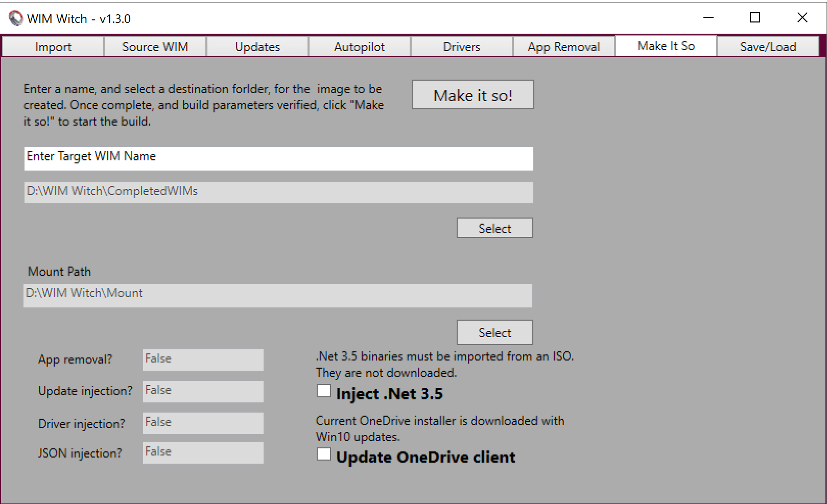Close the WIM Witch window
Screen dimensions: 827x504
pos(802,18)
